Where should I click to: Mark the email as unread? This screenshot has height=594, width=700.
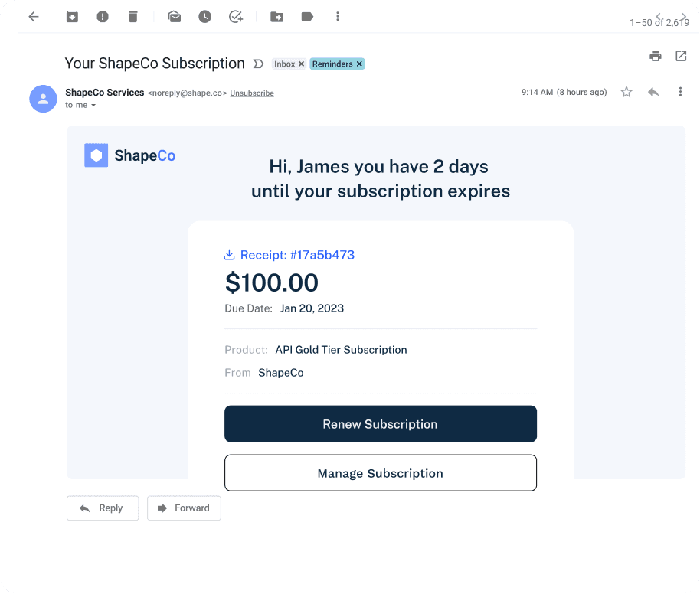pyautogui.click(x=175, y=17)
